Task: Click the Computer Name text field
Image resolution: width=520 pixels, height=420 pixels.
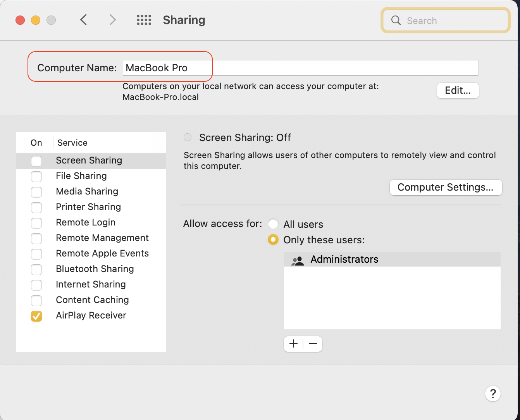Action: (x=300, y=68)
